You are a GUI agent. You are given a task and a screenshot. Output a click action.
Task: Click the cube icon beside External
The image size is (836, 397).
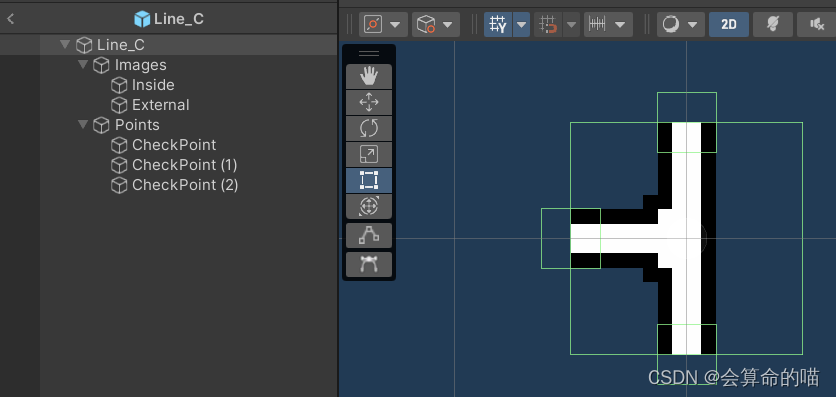pyautogui.click(x=119, y=105)
